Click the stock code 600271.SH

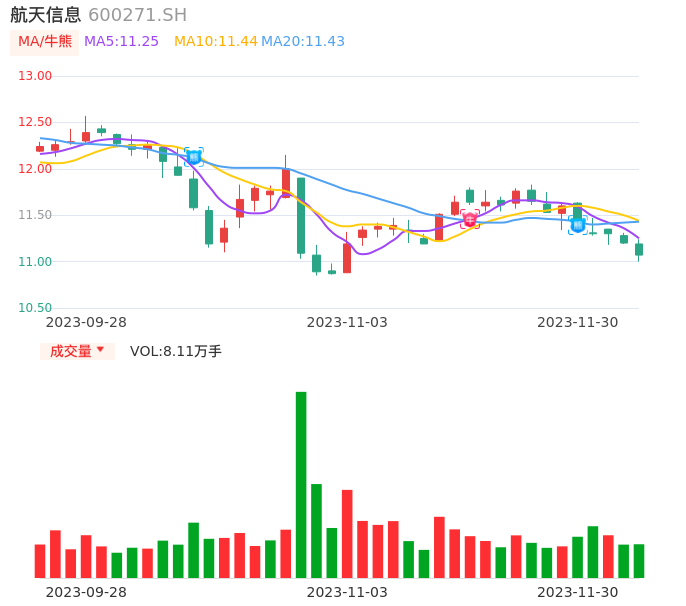point(137,15)
